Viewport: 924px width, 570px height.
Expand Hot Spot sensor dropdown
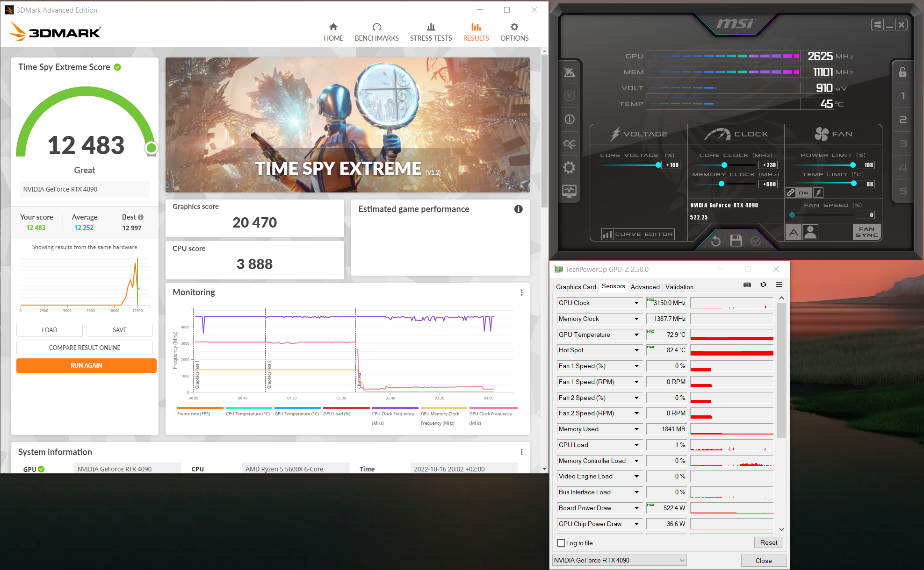(x=636, y=350)
